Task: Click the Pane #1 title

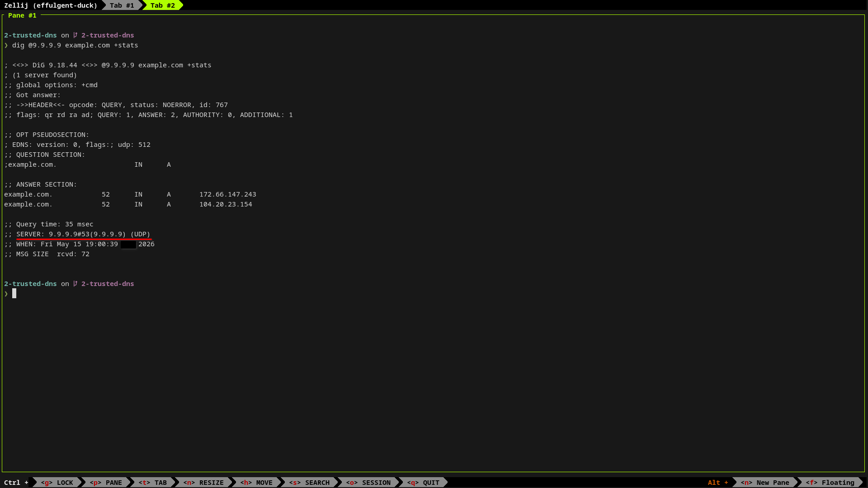Action: tap(22, 15)
